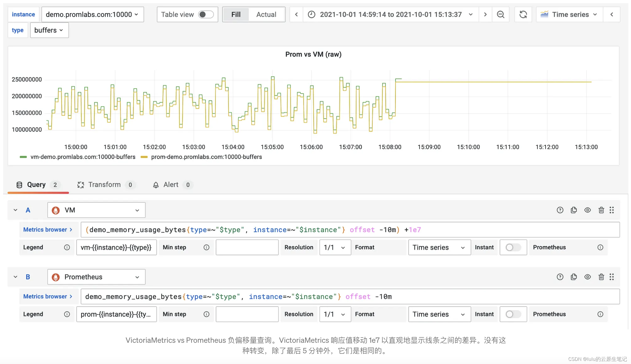The width and height of the screenshot is (631, 364).
Task: Open Resolution dropdown for query B
Action: tap(335, 314)
